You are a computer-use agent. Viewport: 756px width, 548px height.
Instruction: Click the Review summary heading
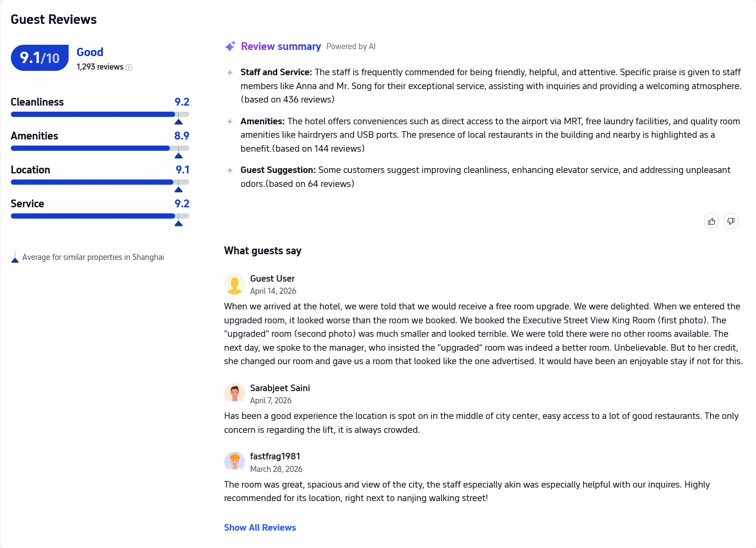281,46
